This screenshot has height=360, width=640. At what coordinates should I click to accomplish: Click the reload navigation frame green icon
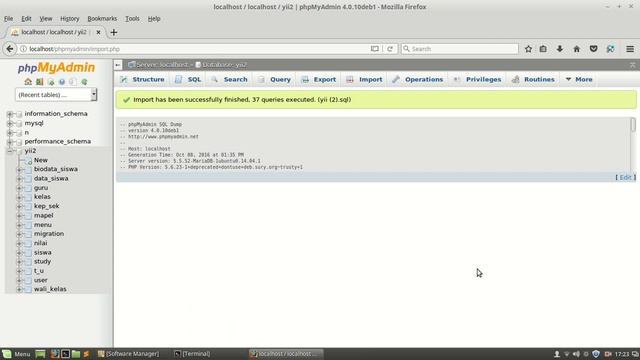coord(84,82)
